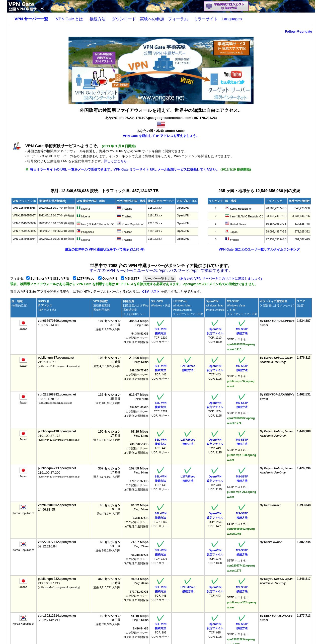Click MS-SSTP checkmark for public-vpn-198 server

[242, 434]
